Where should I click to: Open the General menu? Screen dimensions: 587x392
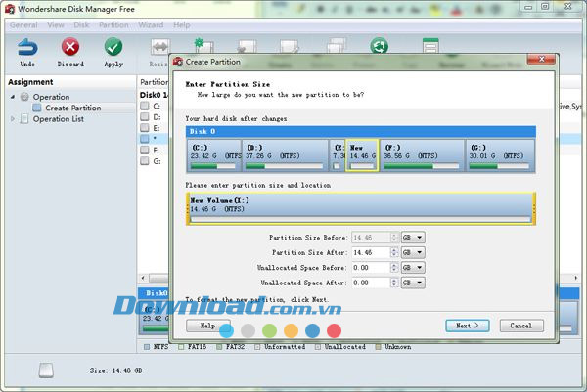coord(23,25)
